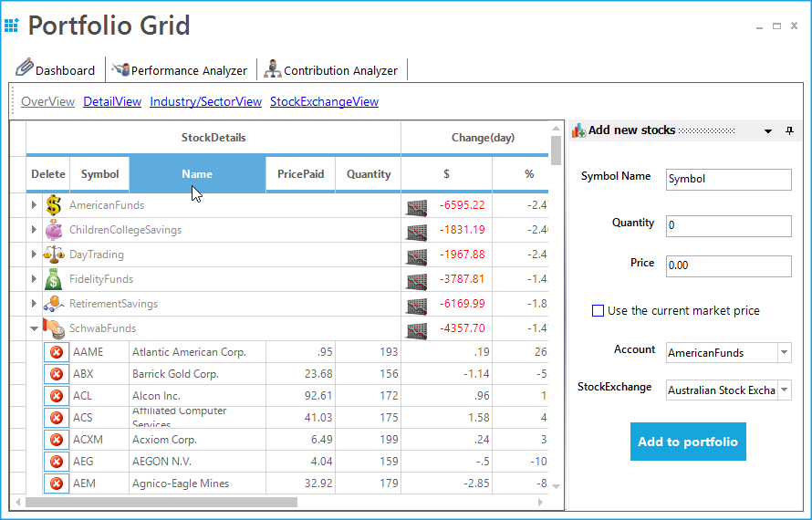Click the vertical scrollbar thumb of the grid
Screen dimensions: 812x520
tap(557, 151)
